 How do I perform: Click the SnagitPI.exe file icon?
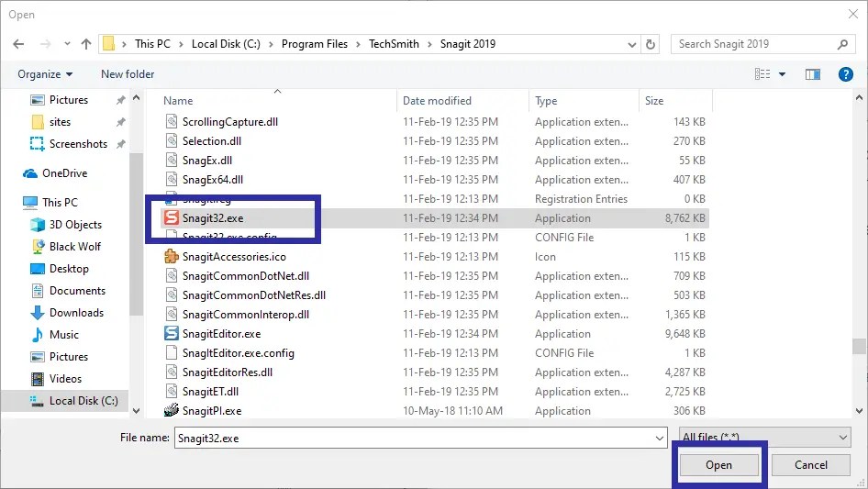coord(171,411)
